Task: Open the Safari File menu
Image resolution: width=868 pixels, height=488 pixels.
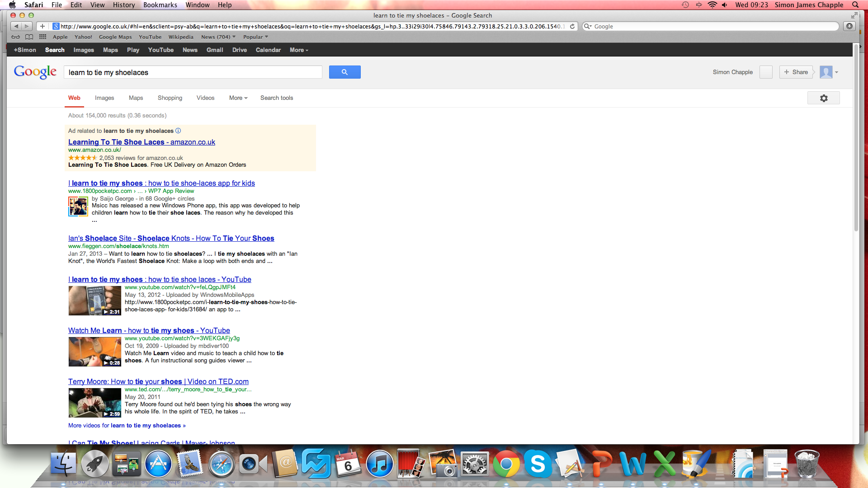Action: click(x=57, y=5)
